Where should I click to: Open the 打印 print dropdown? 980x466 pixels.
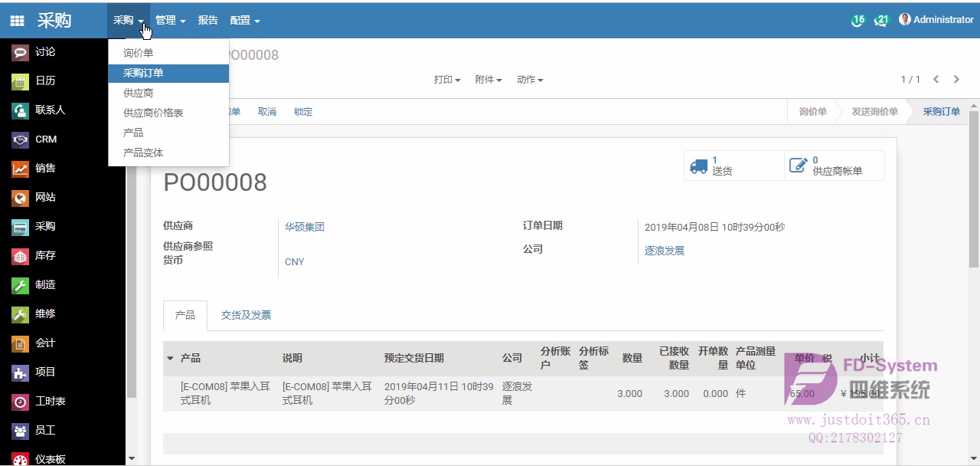[x=446, y=79]
